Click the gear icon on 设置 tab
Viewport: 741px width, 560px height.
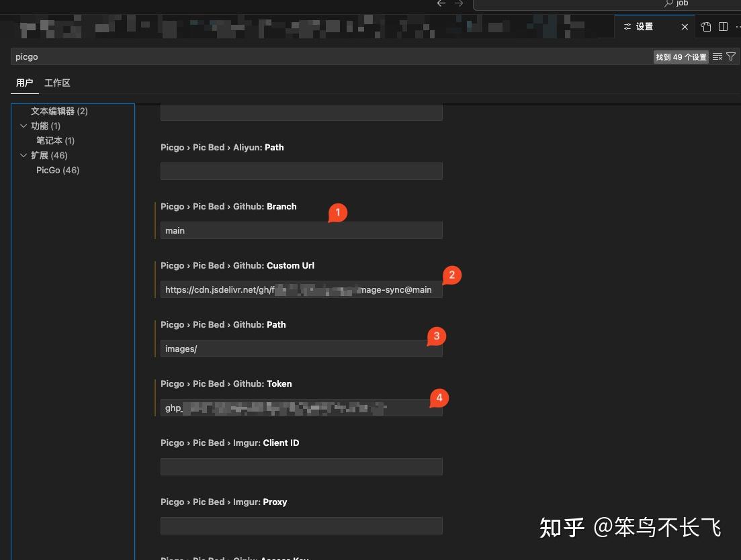[627, 26]
